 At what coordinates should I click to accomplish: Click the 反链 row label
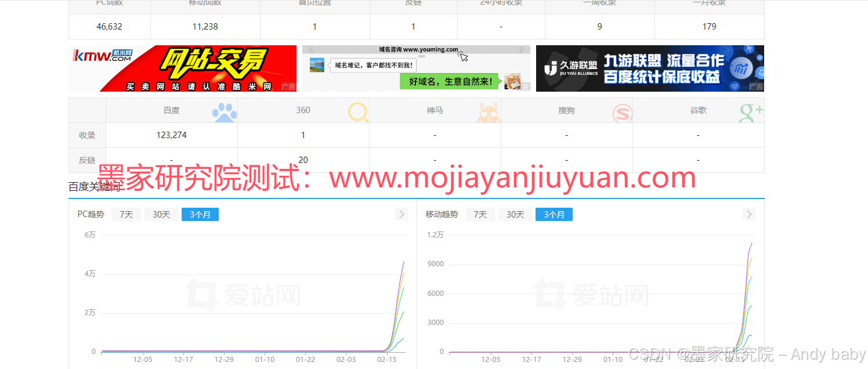point(87,160)
